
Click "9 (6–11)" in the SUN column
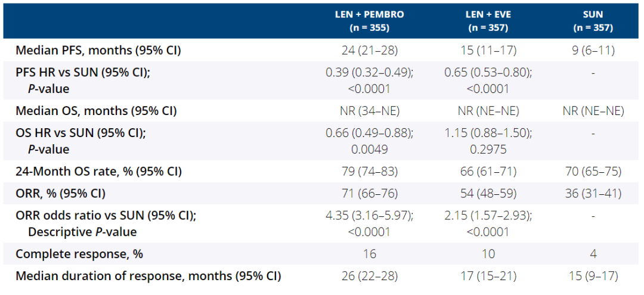point(593,51)
